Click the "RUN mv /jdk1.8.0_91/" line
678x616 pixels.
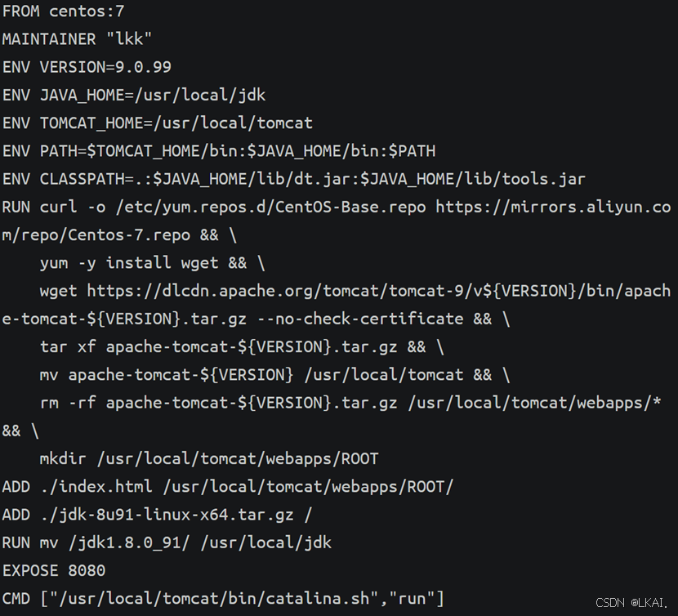pyautogui.click(x=167, y=542)
